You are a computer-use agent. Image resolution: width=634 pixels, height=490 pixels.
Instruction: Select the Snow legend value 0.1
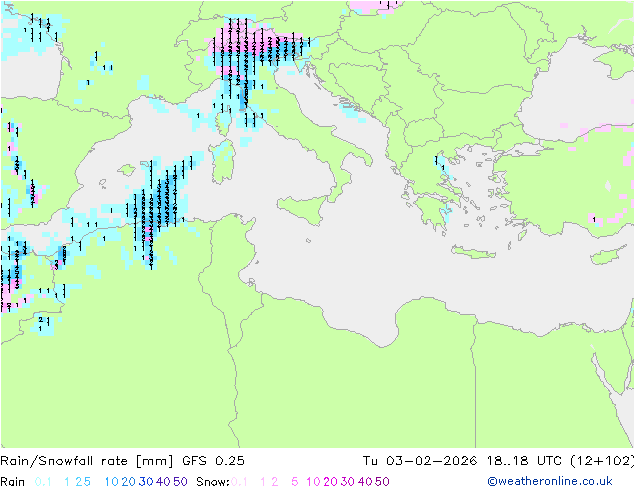click(239, 482)
